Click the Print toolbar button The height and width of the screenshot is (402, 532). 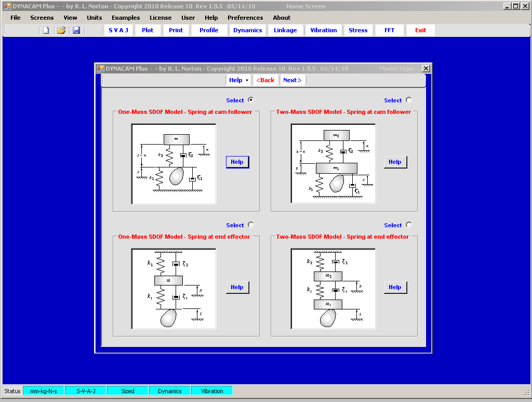click(176, 30)
